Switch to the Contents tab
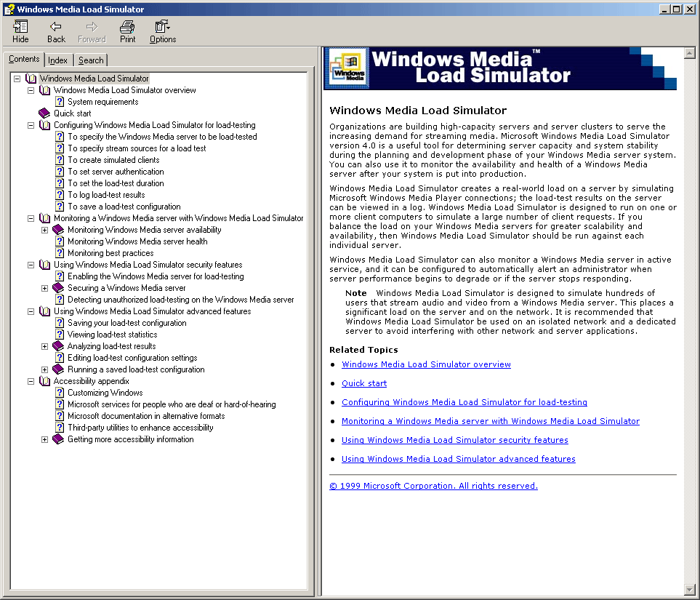700x600 pixels. pyautogui.click(x=24, y=59)
